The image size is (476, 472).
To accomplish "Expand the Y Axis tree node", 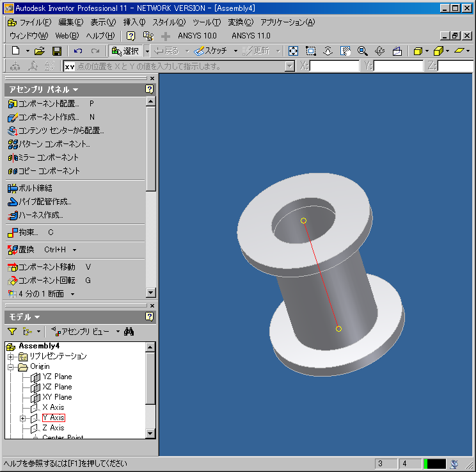I will tap(23, 418).
